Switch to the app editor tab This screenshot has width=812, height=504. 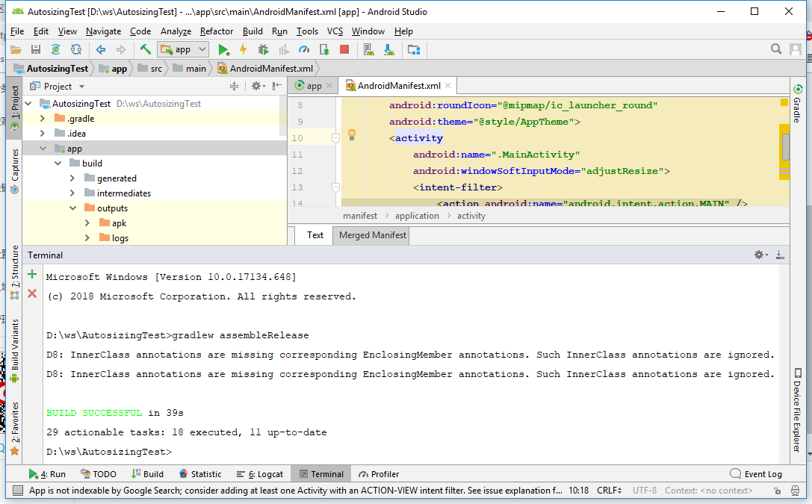click(314, 86)
